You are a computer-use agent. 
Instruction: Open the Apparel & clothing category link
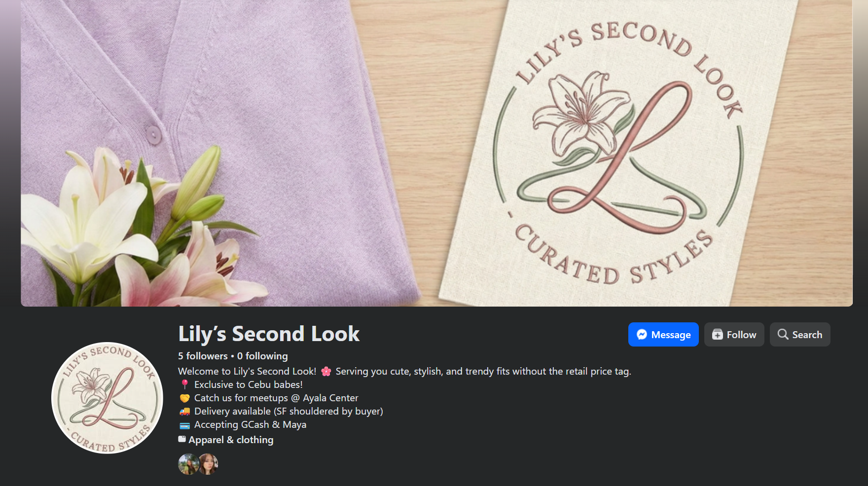point(231,440)
